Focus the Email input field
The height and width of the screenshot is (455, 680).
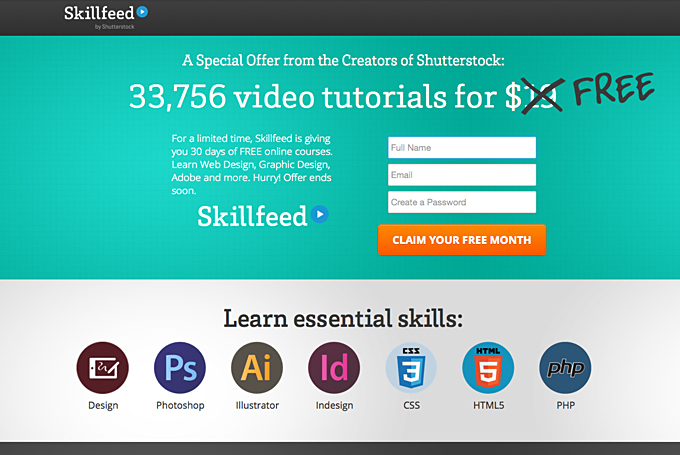(462, 175)
